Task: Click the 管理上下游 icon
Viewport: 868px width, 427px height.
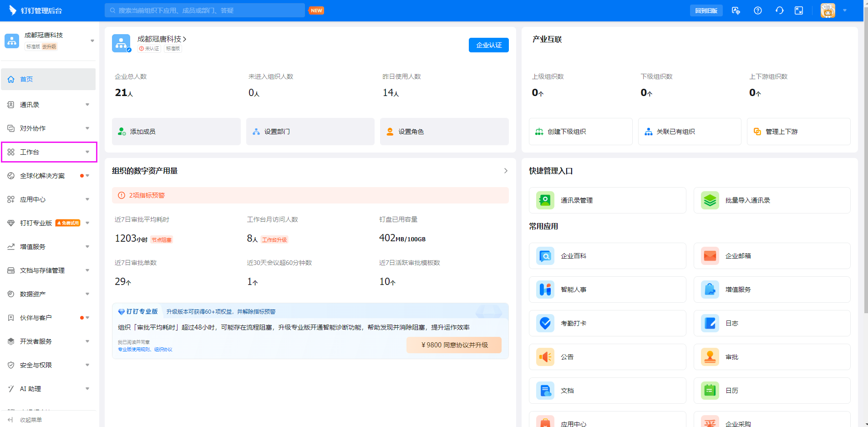Action: point(757,132)
